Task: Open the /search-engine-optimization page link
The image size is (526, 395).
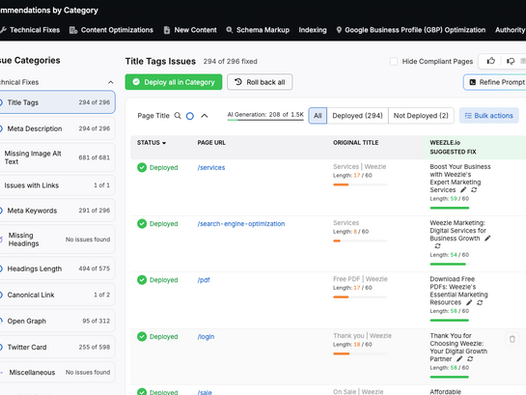Action: pyautogui.click(x=241, y=224)
